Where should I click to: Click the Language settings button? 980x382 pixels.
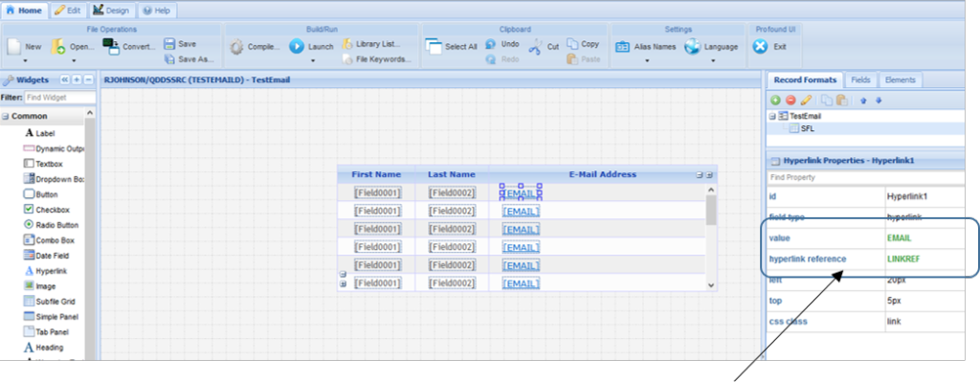tap(711, 47)
